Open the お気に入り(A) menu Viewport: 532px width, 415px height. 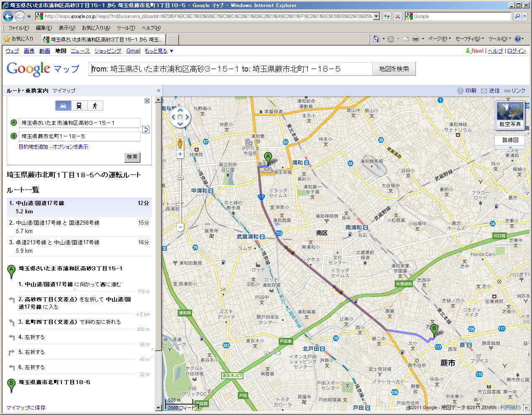click(x=96, y=28)
